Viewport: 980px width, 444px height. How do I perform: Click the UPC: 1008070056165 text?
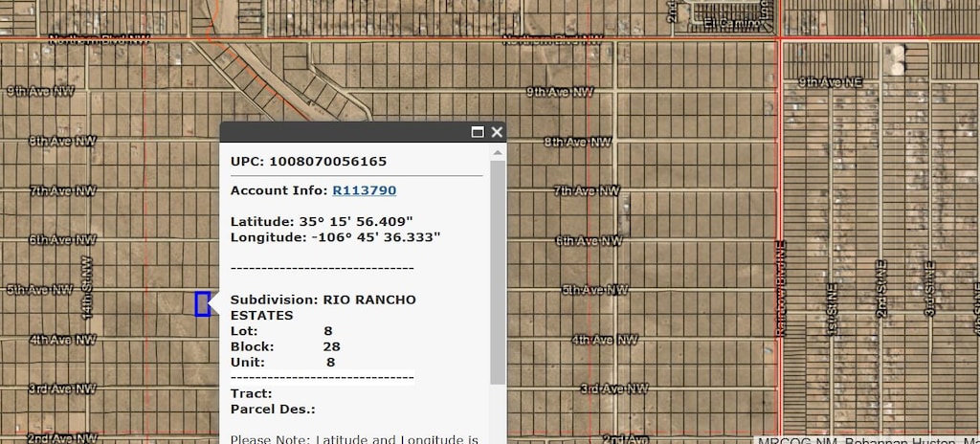309,162
